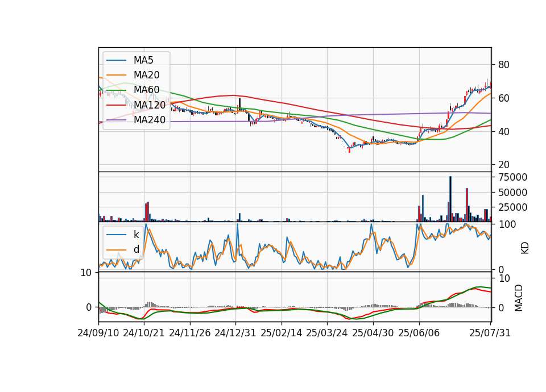This screenshot has height=392, width=546.
Task: Click the 25/02/14 date axis label
Action: point(282,333)
